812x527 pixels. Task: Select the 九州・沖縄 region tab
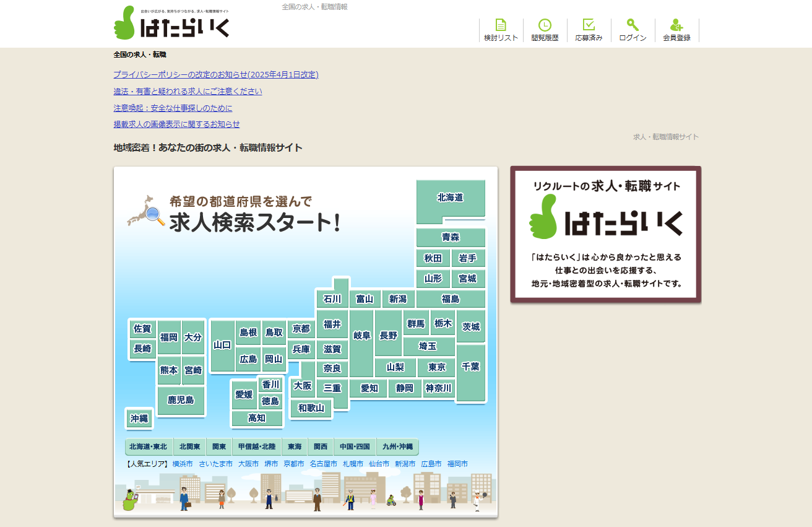(397, 446)
